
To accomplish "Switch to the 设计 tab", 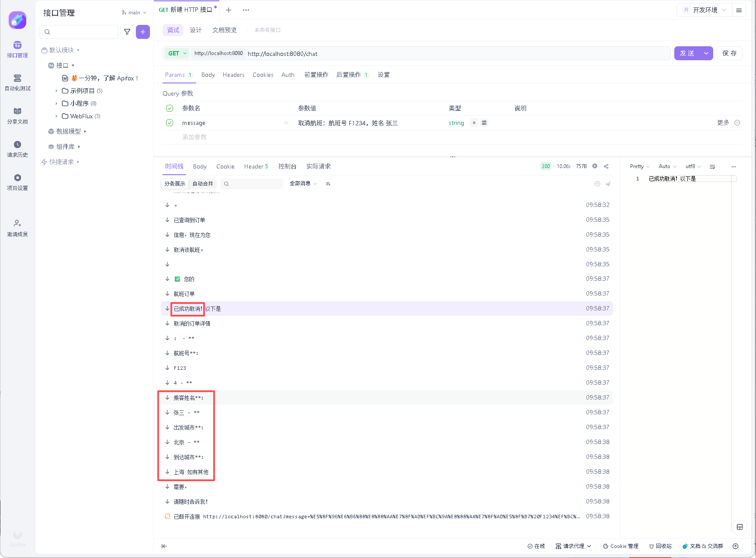I will click(x=196, y=30).
